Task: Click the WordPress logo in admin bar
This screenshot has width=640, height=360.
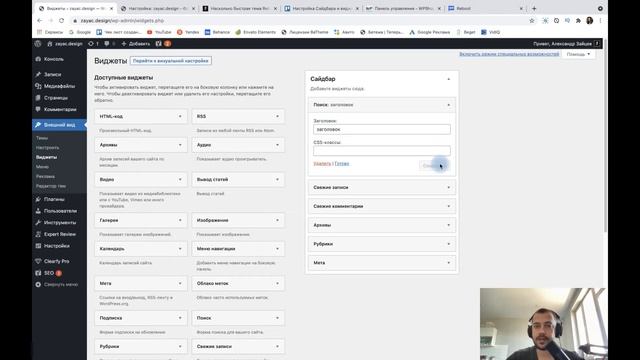Action: [38, 44]
